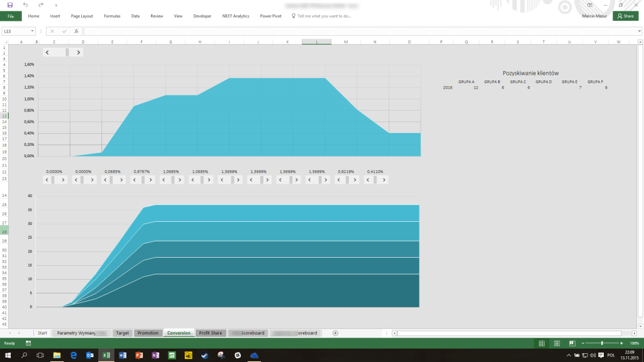Undo the last action
644x362 pixels.
(26, 5)
